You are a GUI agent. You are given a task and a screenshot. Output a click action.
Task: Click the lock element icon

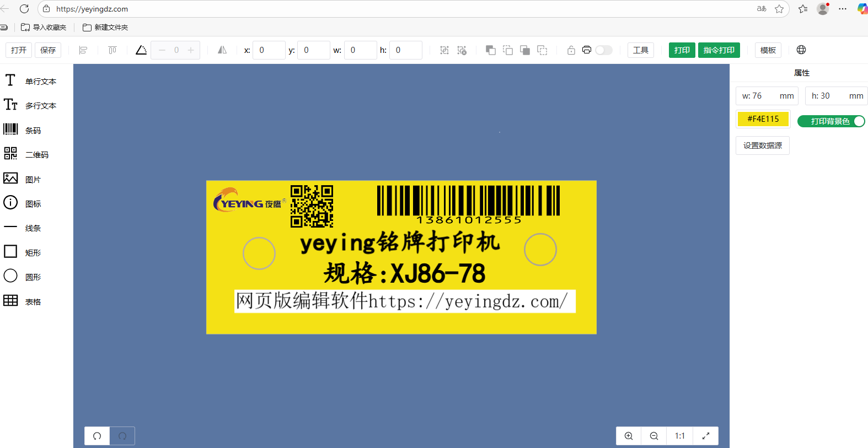tap(571, 50)
